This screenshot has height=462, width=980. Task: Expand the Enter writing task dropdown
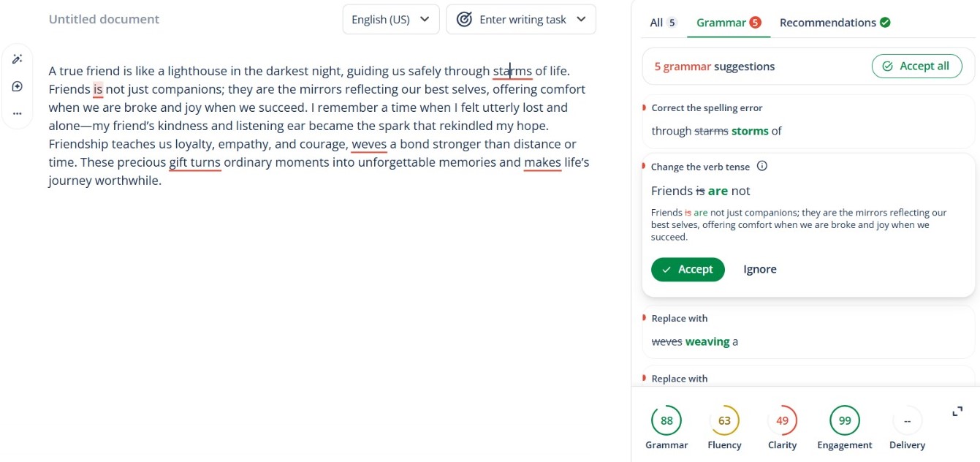521,20
